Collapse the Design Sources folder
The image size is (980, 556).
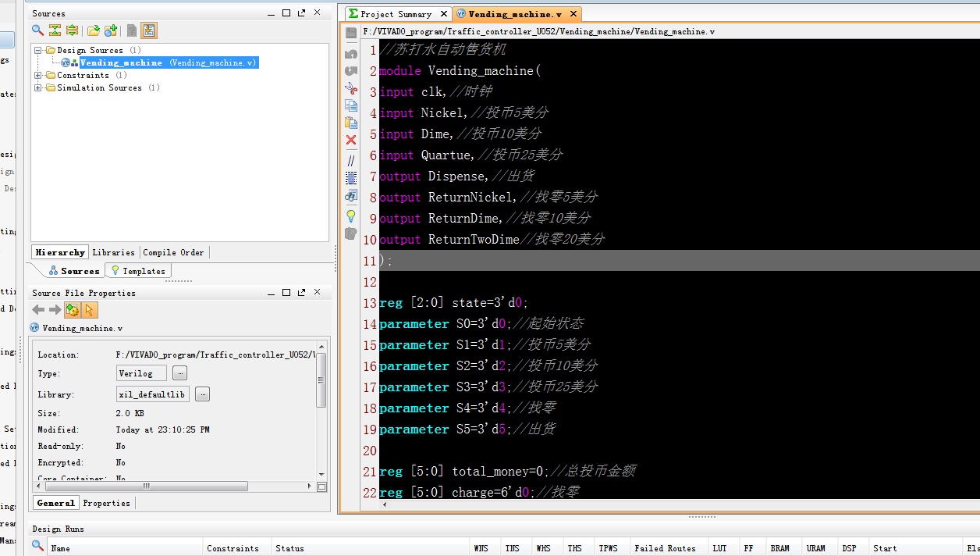[38, 50]
